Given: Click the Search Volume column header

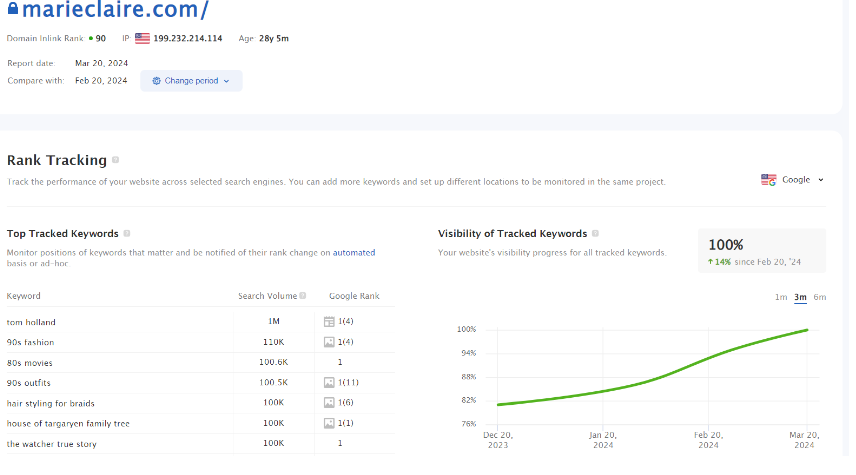Looking at the screenshot, I should pyautogui.click(x=268, y=296).
